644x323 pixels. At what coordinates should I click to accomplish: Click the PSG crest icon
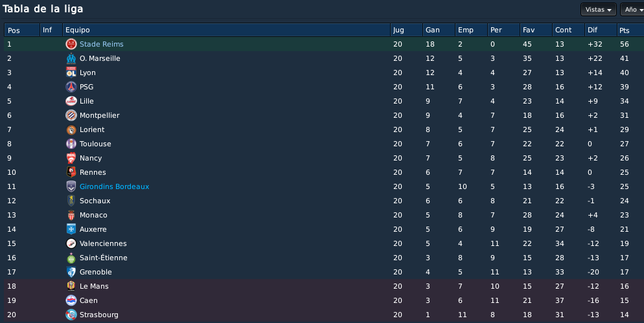(x=71, y=87)
